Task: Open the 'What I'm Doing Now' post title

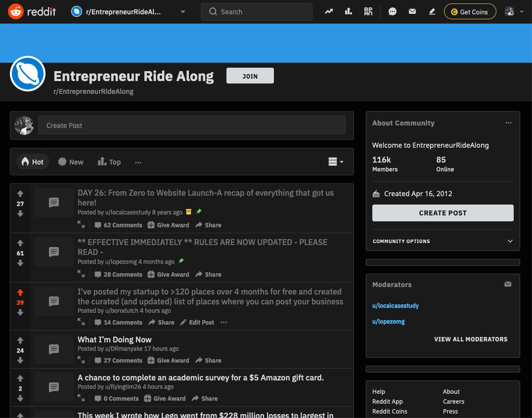Action: [114, 339]
